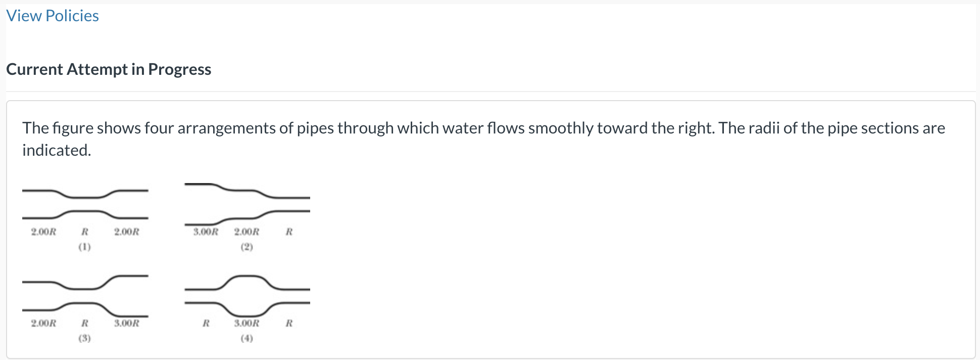The height and width of the screenshot is (360, 980).
Task: Click the middle R label in arrangement (1)
Action: (x=85, y=232)
